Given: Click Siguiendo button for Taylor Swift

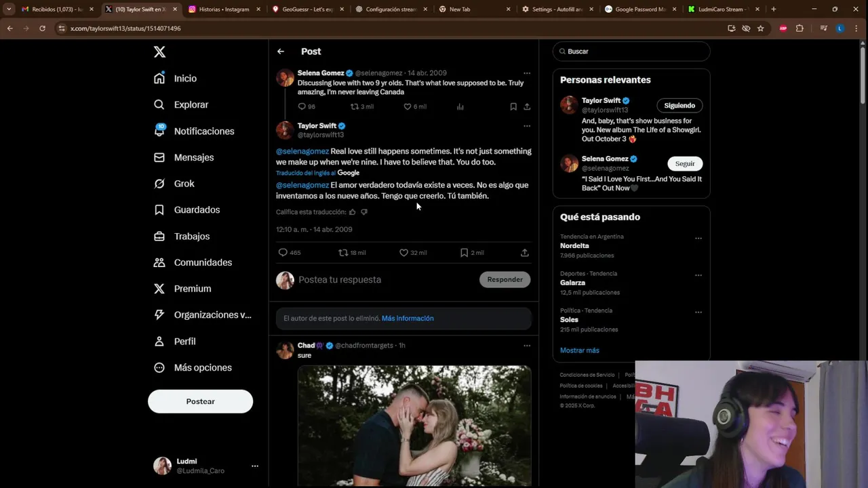Looking at the screenshot, I should click(x=679, y=106).
